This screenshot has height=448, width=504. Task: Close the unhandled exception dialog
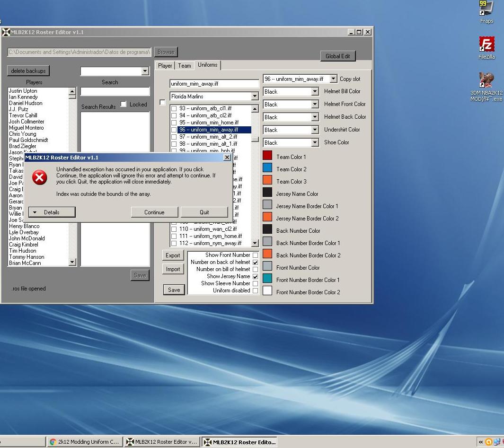coord(227,157)
